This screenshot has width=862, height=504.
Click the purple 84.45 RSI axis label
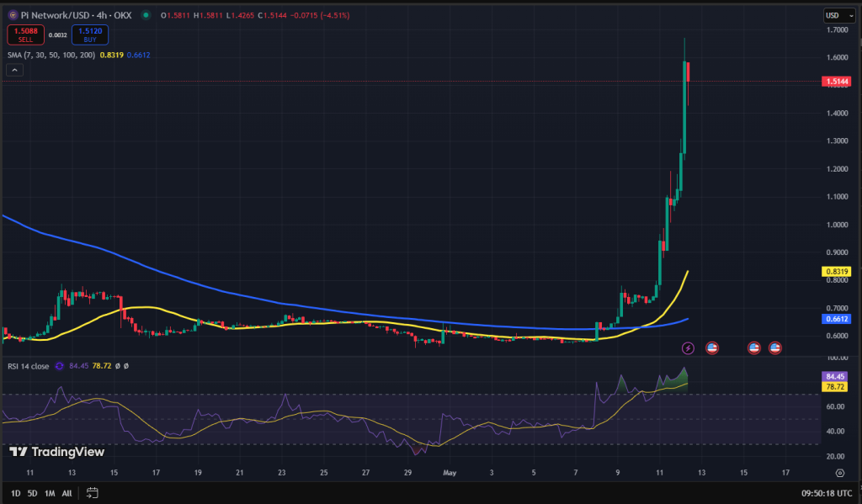click(834, 376)
